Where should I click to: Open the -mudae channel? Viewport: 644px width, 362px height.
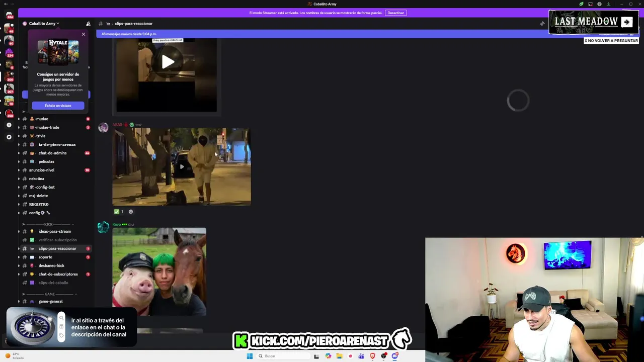[x=55, y=119]
